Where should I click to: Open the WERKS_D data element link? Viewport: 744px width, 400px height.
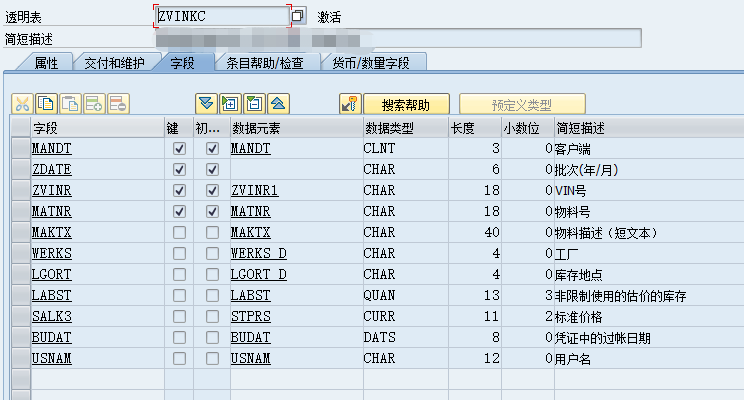259,253
